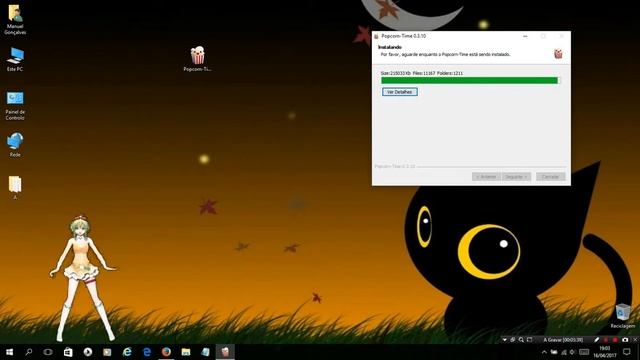Click the popcorn logo in installer header
The width and height of the screenshot is (640, 360).
coord(558,53)
